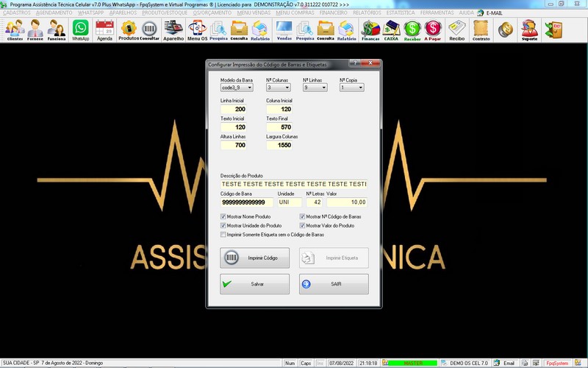588x368 pixels.
Task: Open the FERRAMENTAS menu
Action: point(437,13)
